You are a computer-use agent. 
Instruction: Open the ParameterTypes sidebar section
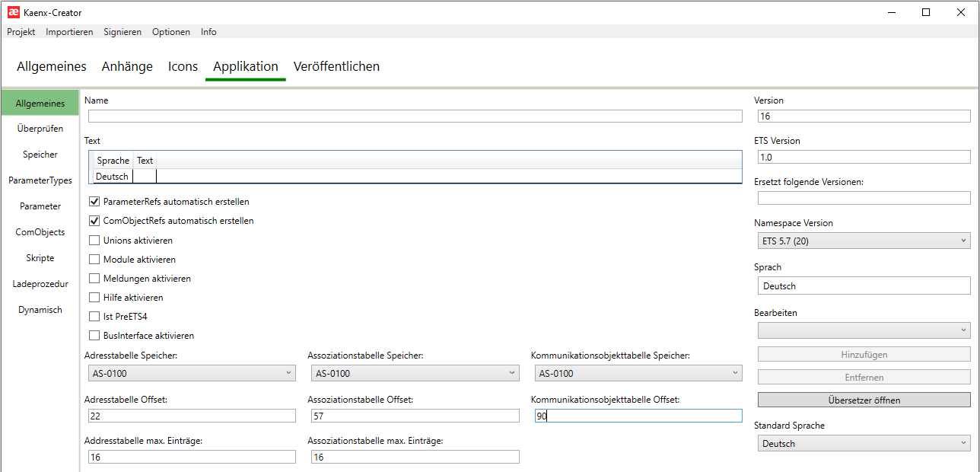coord(40,180)
